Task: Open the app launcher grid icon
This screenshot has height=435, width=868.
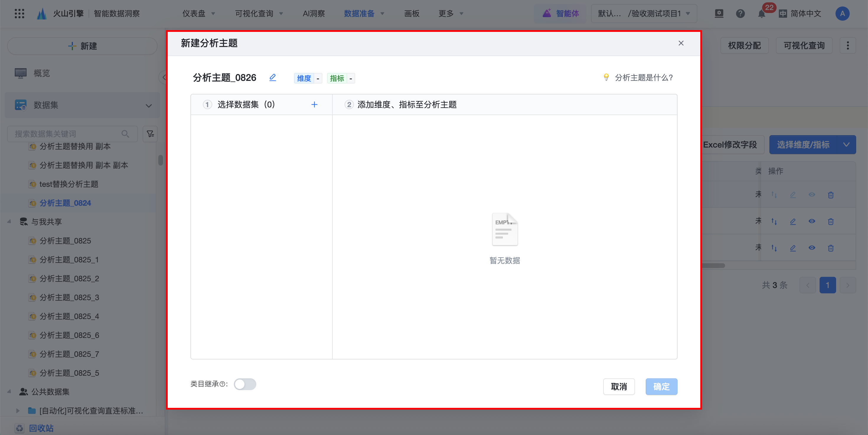Action: pyautogui.click(x=19, y=14)
